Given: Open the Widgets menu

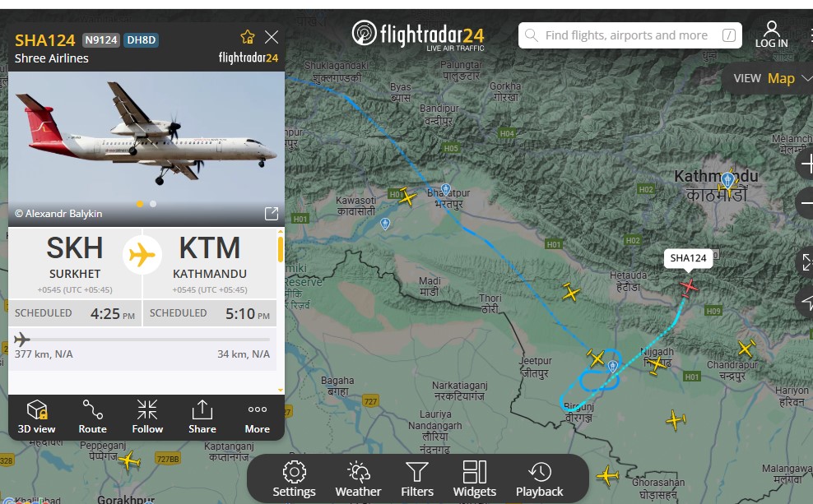Looking at the screenshot, I should click(x=475, y=479).
